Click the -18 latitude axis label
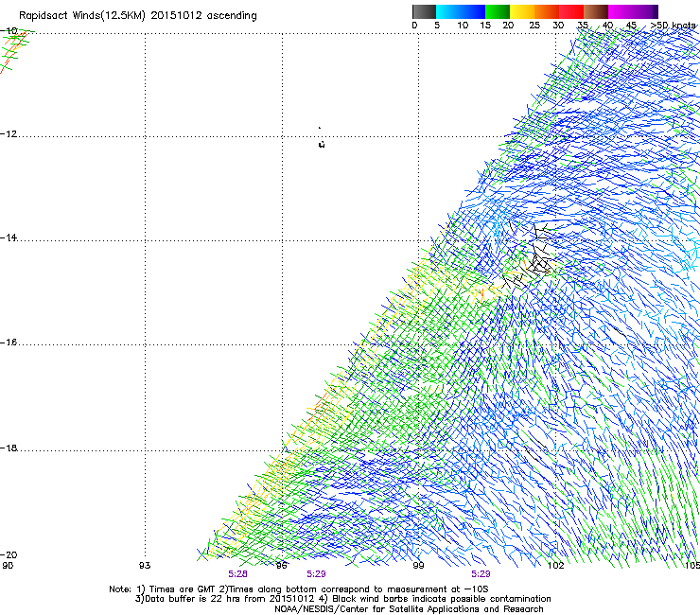Screen dimensions: 700x615 pyautogui.click(x=9, y=448)
